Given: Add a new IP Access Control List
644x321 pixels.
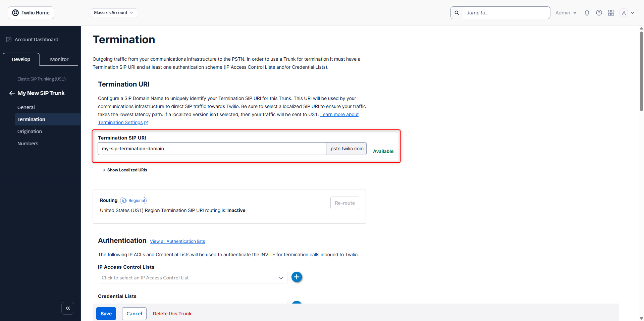Looking at the screenshot, I should [x=297, y=277].
